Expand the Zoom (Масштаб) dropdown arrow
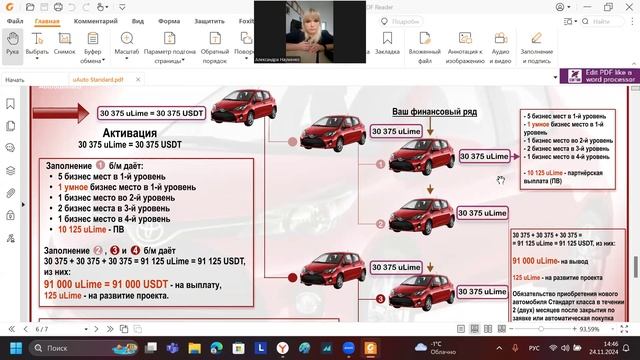Screen dimensions: 640x360 point(127,59)
